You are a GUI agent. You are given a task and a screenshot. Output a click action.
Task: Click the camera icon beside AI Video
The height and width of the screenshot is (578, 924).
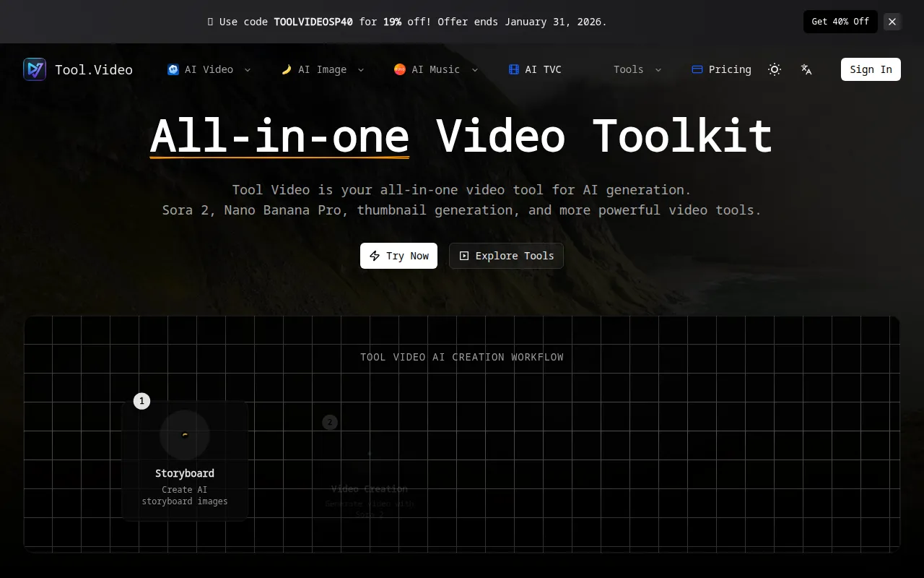tap(173, 69)
